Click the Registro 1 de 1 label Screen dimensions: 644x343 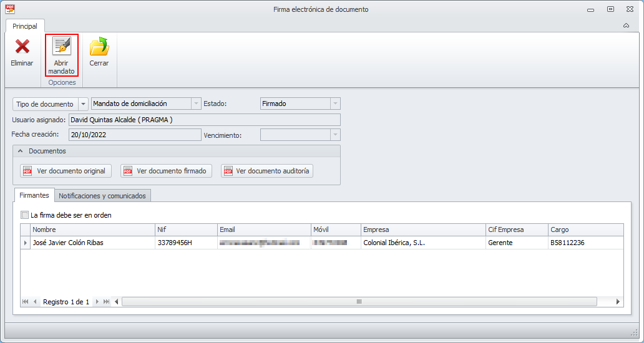[66, 302]
